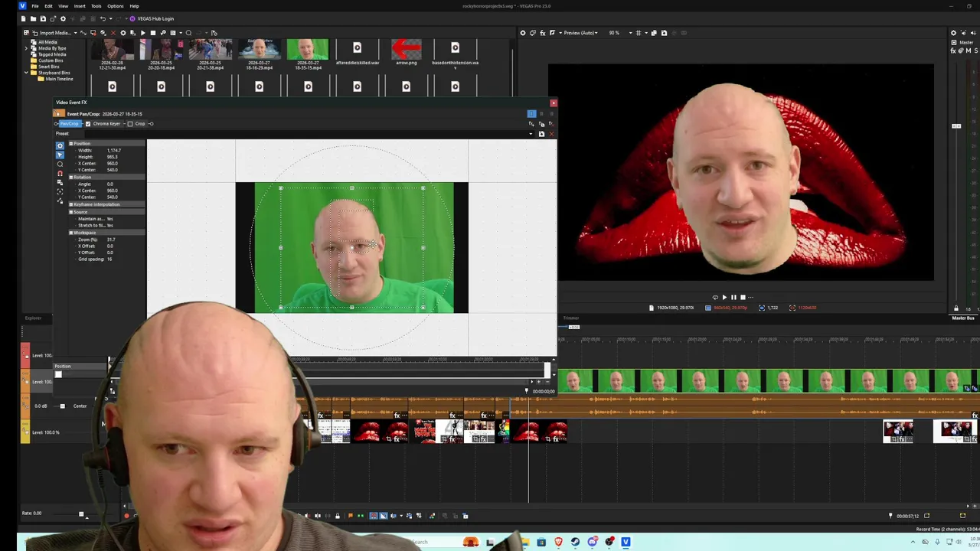Image resolution: width=980 pixels, height=551 pixels.
Task: Open the Tools menu
Action: coord(96,6)
